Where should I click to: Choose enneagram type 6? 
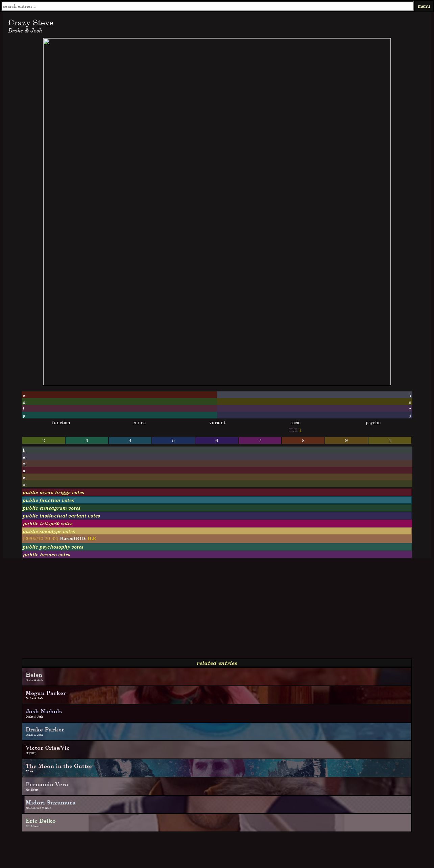click(x=217, y=440)
